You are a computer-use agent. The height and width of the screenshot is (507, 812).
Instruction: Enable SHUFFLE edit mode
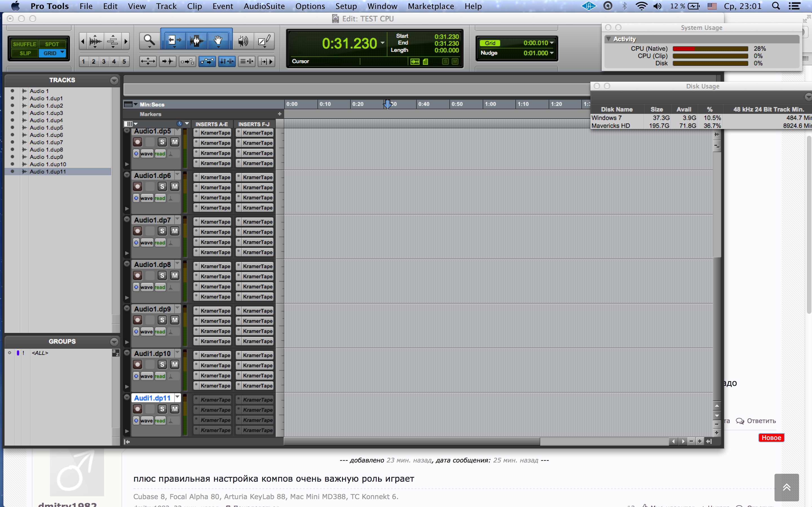pos(25,44)
